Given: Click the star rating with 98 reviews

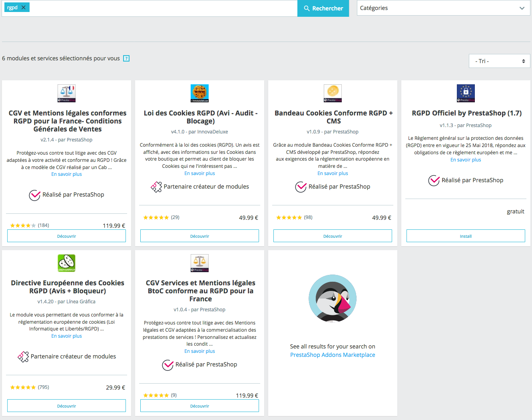Looking at the screenshot, I should 289,217.
